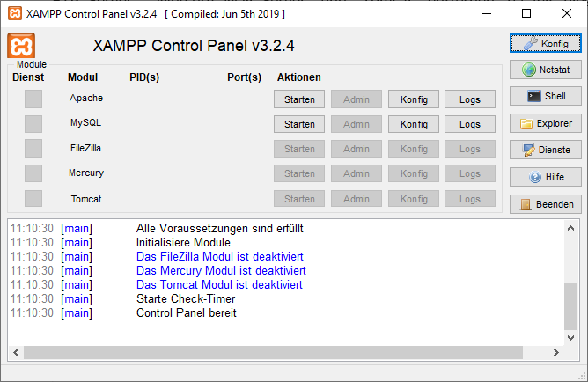Image resolution: width=588 pixels, height=382 pixels.
Task: Open Konfig for MySQL
Action: 414,124
